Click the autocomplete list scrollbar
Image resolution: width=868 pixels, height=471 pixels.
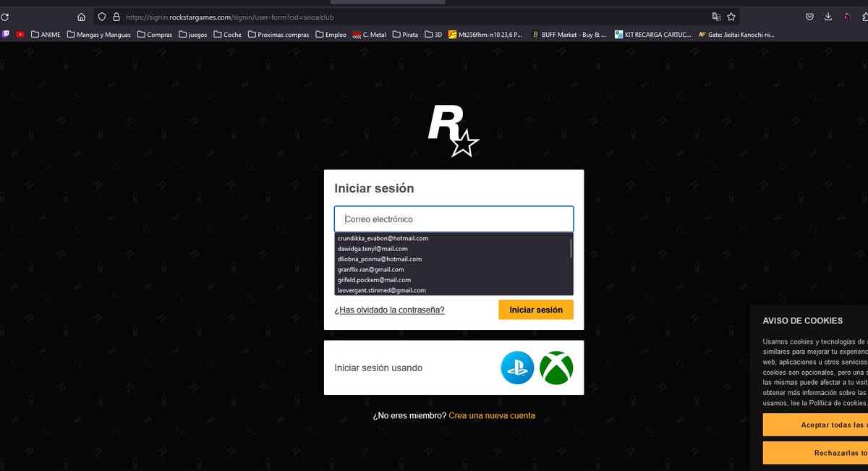(571, 247)
